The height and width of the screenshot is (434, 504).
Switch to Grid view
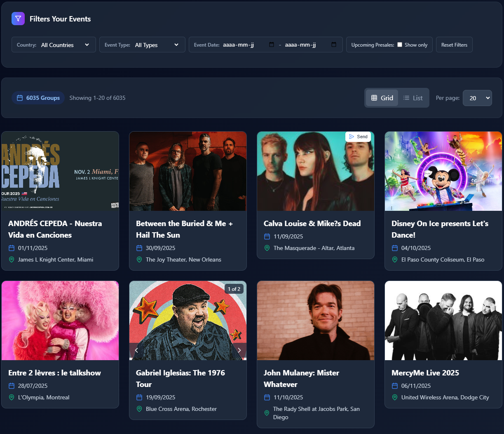point(382,98)
